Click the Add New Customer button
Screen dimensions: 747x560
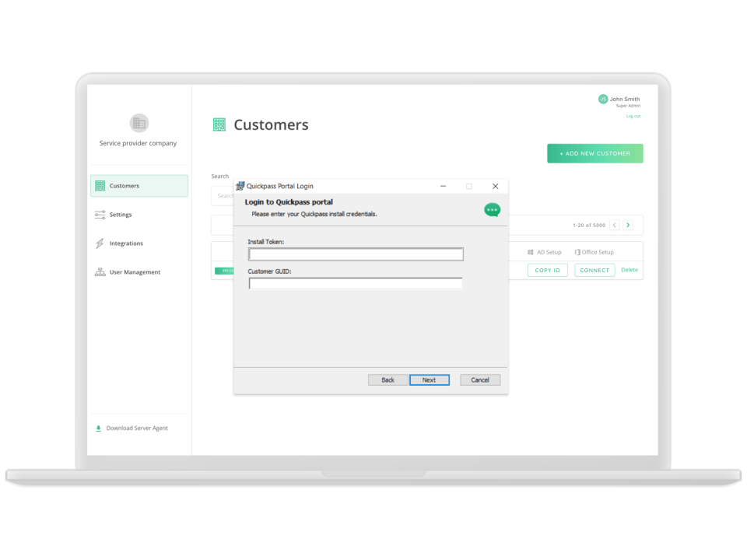tap(595, 153)
